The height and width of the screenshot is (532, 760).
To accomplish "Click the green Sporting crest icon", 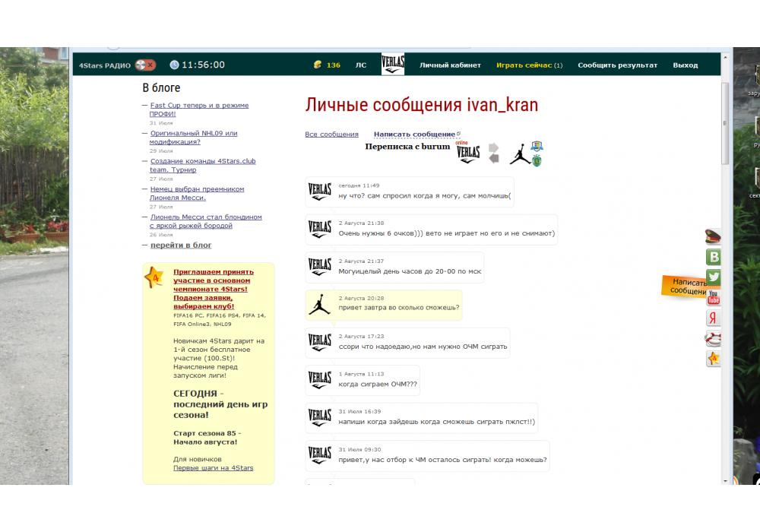I will pos(537,160).
